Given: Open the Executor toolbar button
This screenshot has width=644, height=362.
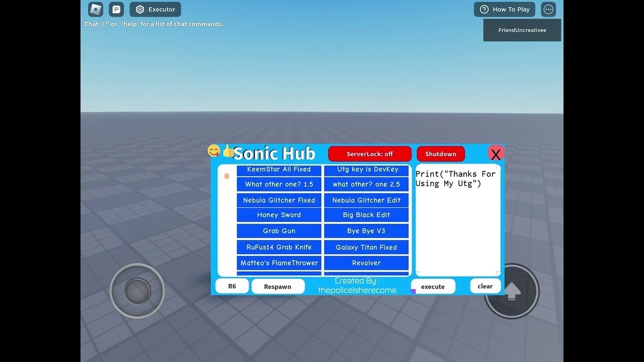Looking at the screenshot, I should pyautogui.click(x=155, y=9).
